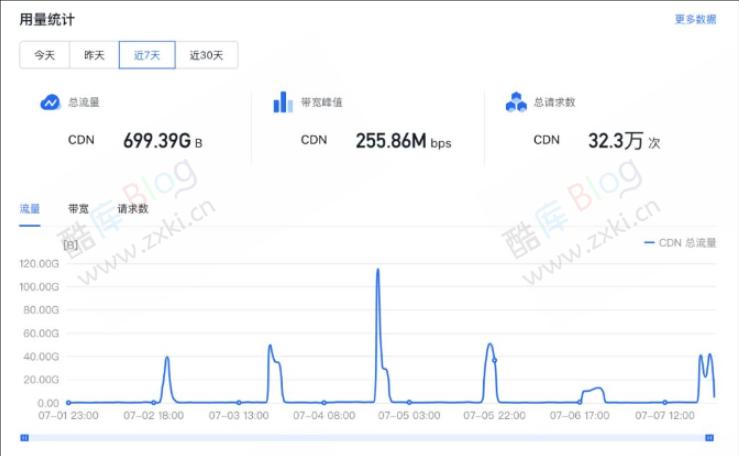This screenshot has height=456, width=739.
Task: Click the y-axis label 120.00G
Action: [39, 263]
